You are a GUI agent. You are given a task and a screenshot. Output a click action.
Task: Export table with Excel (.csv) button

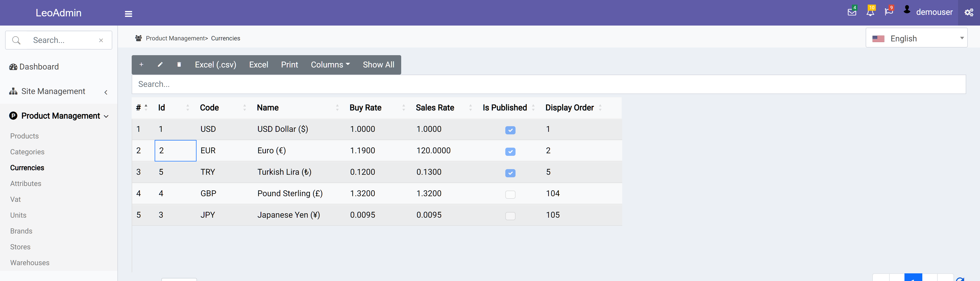pos(215,65)
